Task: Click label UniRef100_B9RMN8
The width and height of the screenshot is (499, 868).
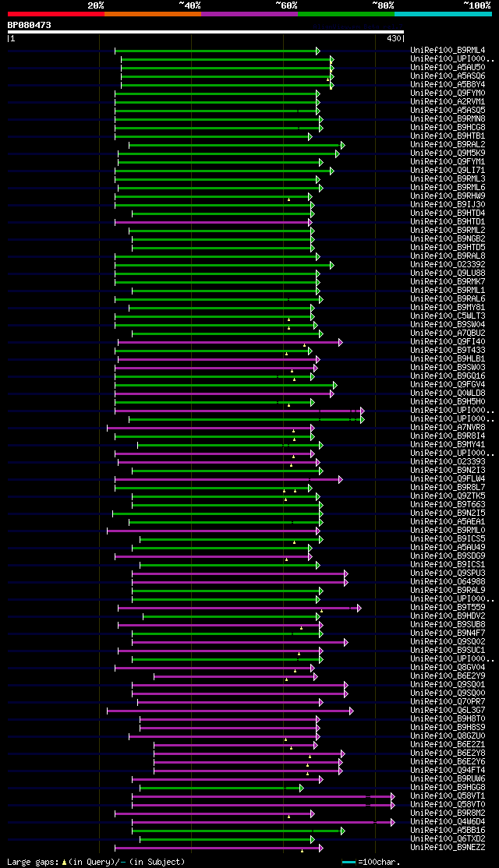Action: tap(448, 119)
